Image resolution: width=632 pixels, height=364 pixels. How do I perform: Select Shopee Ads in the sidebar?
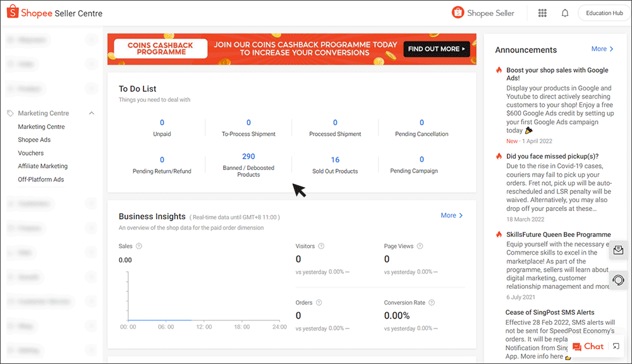[33, 139]
